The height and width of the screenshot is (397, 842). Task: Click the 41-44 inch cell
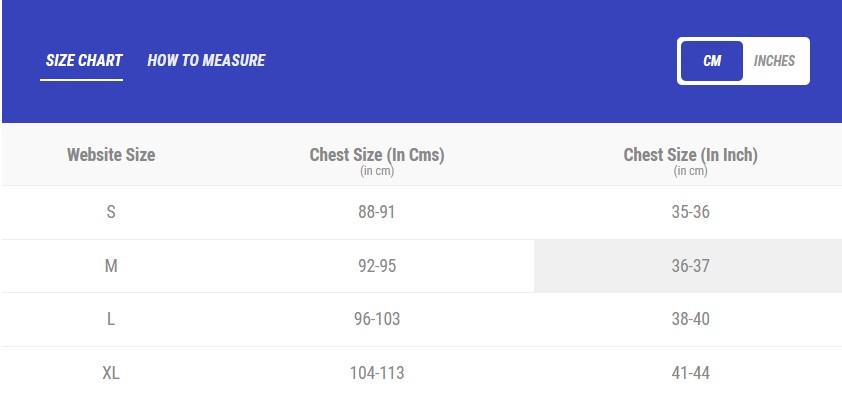tap(691, 373)
